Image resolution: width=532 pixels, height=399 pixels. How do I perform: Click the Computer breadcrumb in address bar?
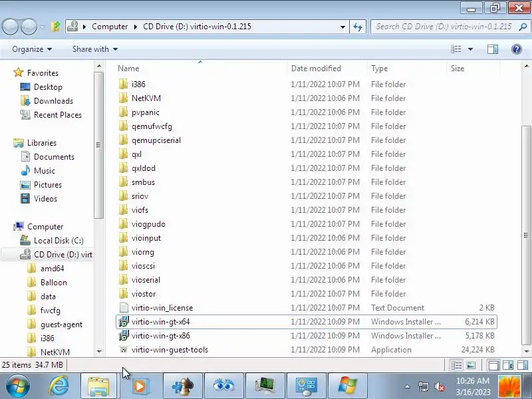point(110,27)
